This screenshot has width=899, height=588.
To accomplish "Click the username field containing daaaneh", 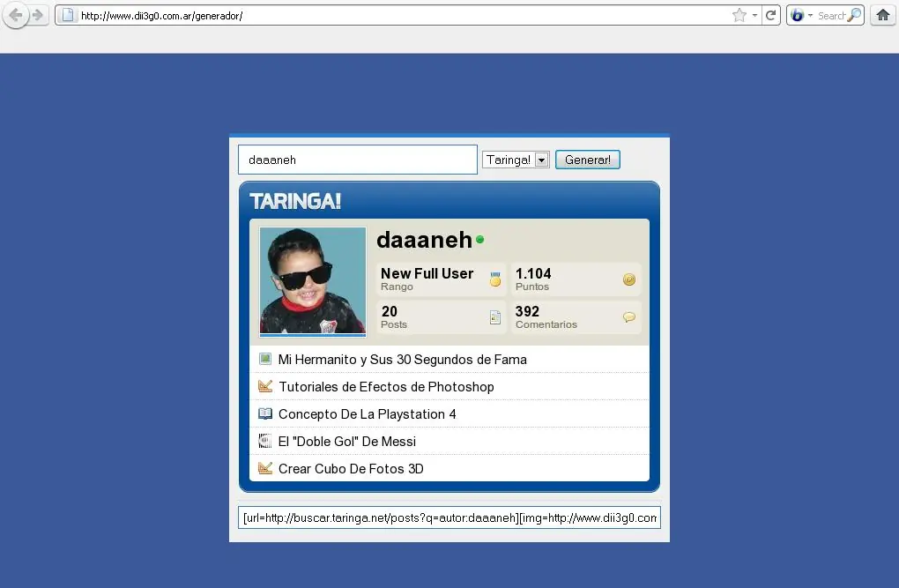I will pos(358,160).
